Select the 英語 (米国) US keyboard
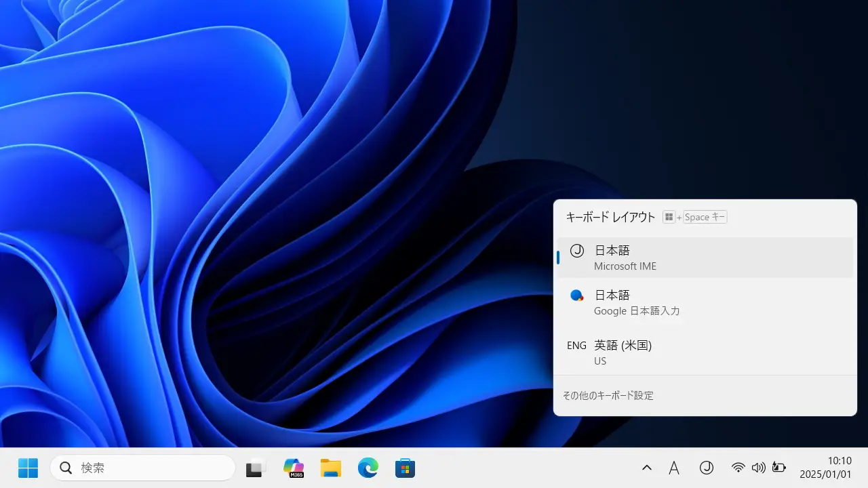The image size is (868, 488). [x=705, y=352]
